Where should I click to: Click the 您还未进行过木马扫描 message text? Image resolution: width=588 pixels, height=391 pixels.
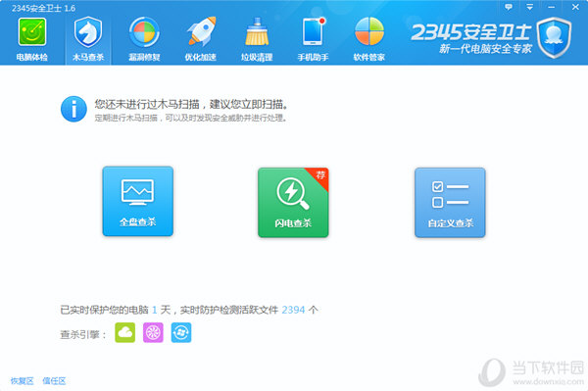pos(191,104)
